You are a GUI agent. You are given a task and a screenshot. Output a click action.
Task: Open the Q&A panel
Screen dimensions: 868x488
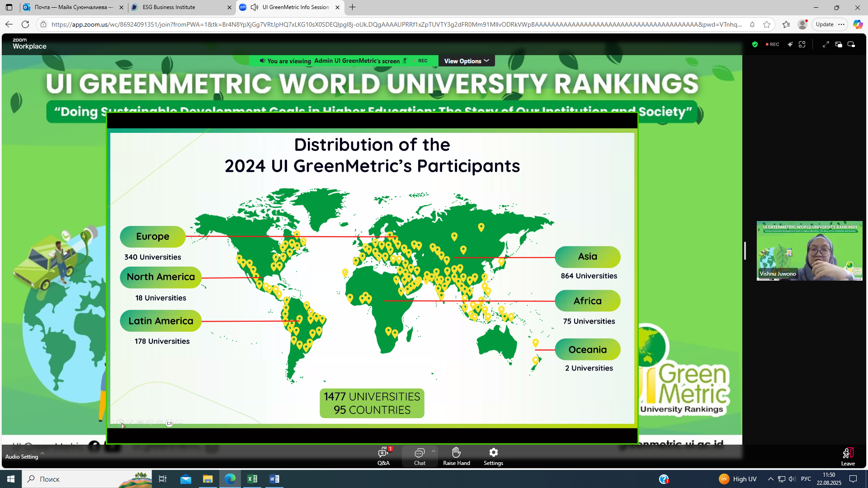[x=383, y=456]
